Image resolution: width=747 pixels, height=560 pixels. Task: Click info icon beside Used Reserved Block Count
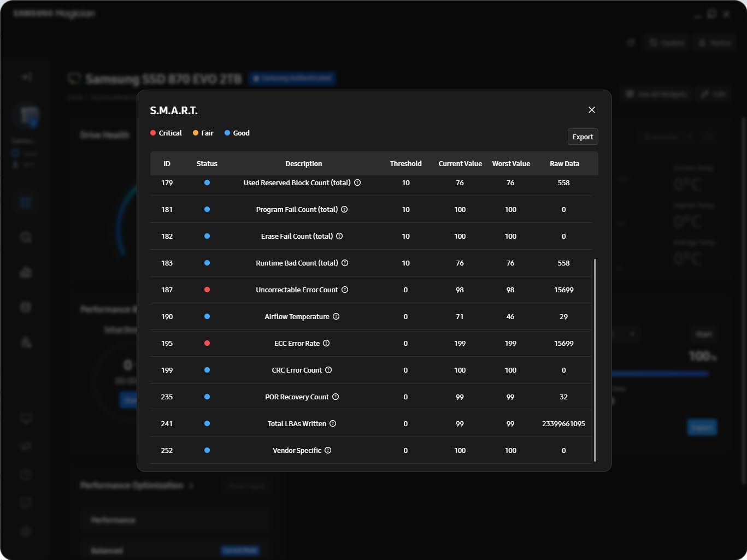click(357, 182)
